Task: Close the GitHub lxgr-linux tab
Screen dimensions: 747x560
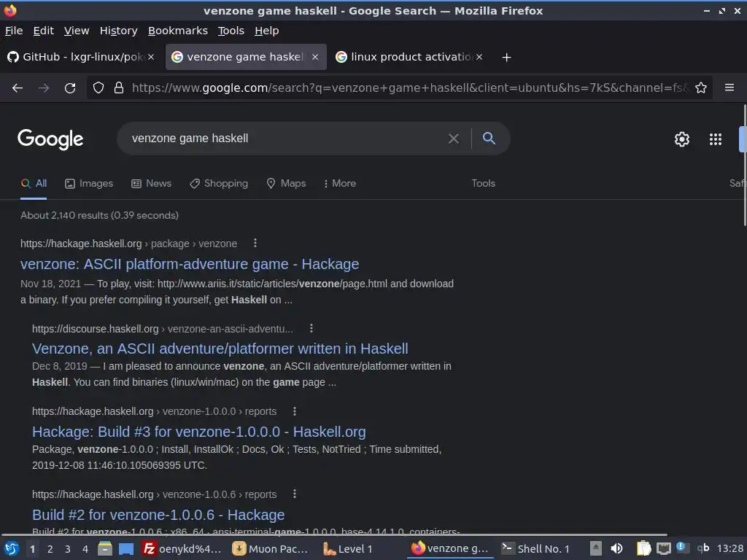Action: 151,57
